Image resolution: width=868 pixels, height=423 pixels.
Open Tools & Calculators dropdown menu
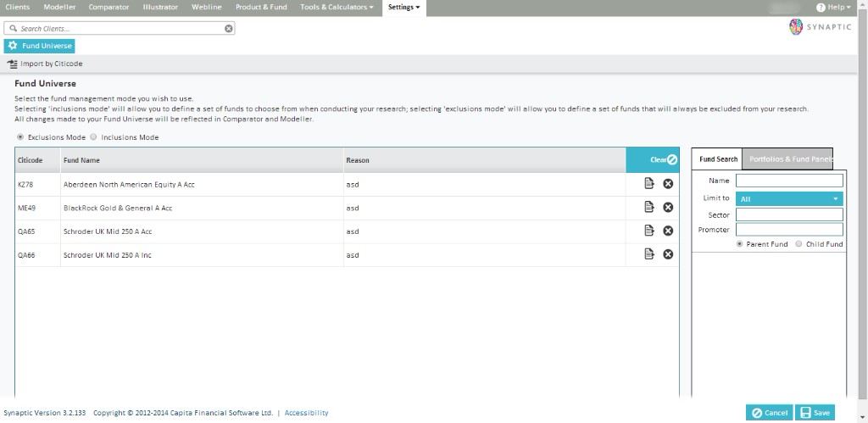click(x=337, y=7)
